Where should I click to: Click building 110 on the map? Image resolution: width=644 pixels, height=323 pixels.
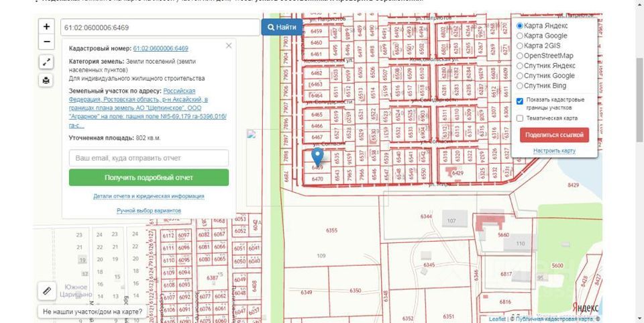(521, 244)
